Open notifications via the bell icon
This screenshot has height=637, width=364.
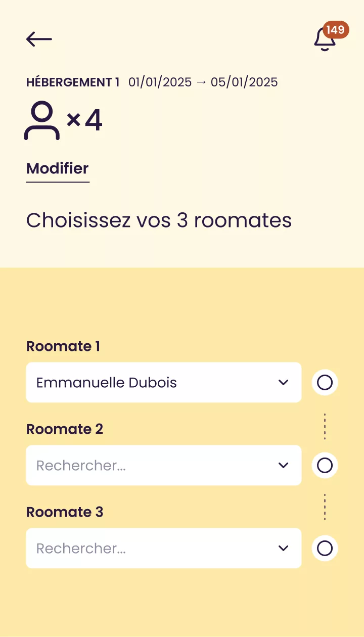click(324, 40)
